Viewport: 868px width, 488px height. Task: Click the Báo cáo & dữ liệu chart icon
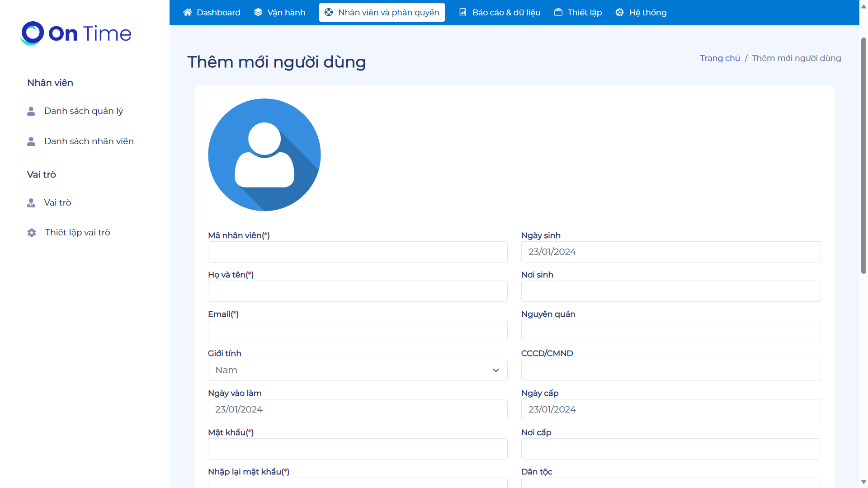click(x=462, y=12)
